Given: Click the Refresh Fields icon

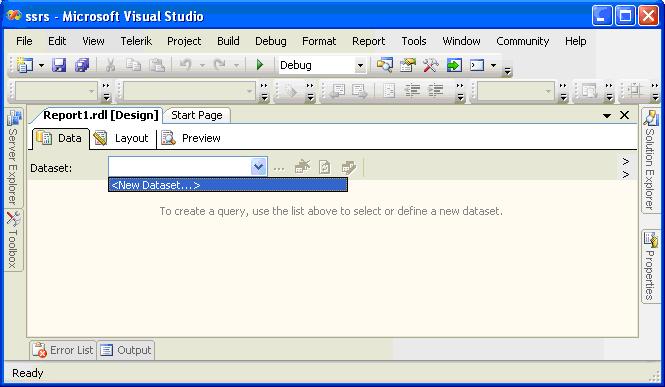Looking at the screenshot, I should (x=324, y=167).
